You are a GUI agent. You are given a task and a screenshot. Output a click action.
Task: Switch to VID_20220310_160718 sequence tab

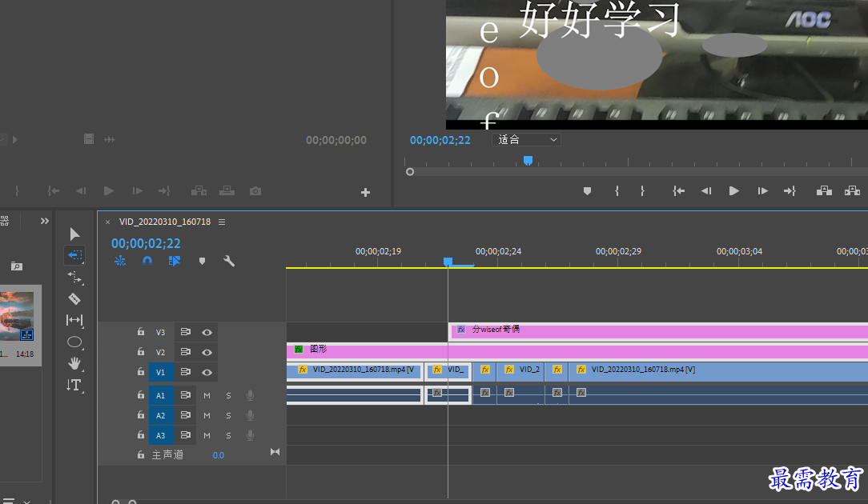pos(165,222)
